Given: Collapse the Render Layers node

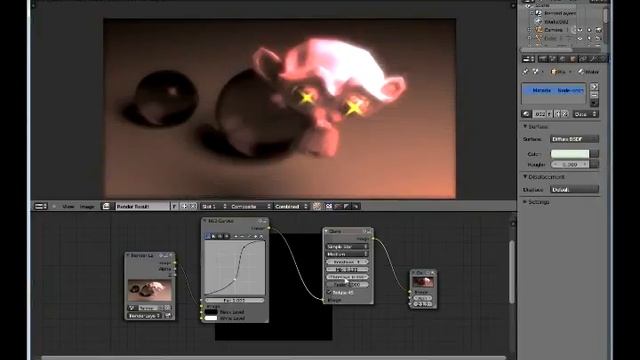Looking at the screenshot, I should point(128,255).
